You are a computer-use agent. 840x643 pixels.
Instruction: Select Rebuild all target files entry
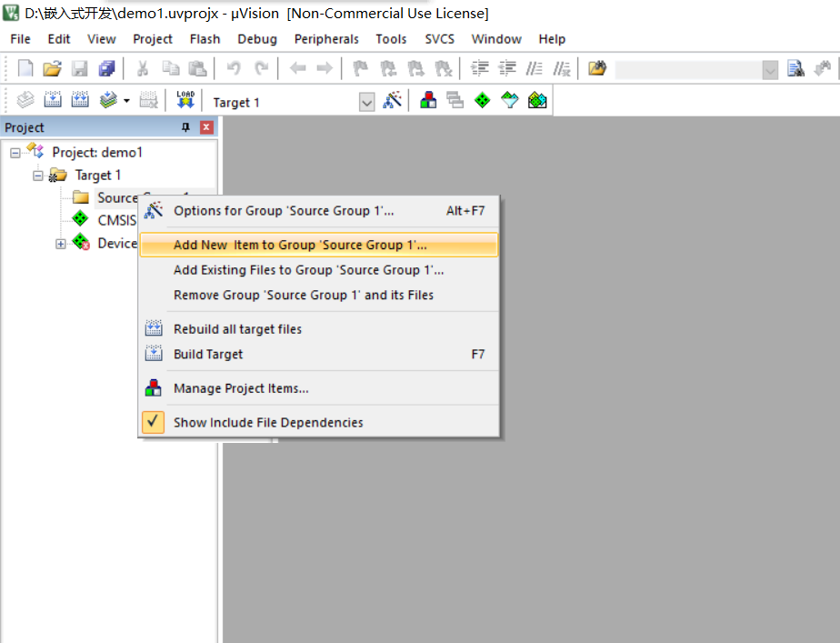point(319,329)
